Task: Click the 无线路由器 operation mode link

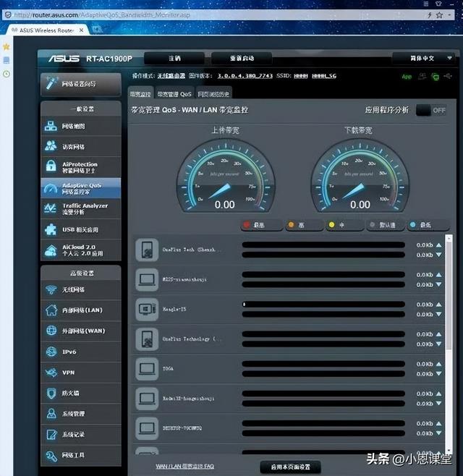Action: click(171, 76)
